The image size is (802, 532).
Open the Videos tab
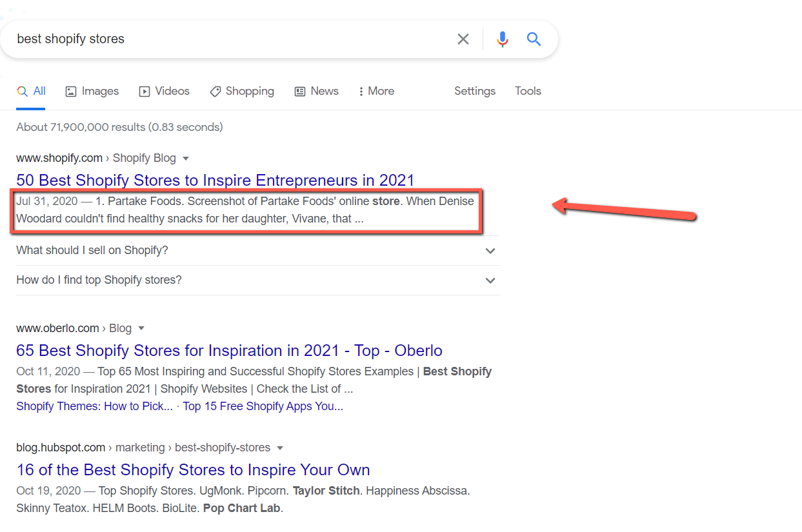click(165, 91)
